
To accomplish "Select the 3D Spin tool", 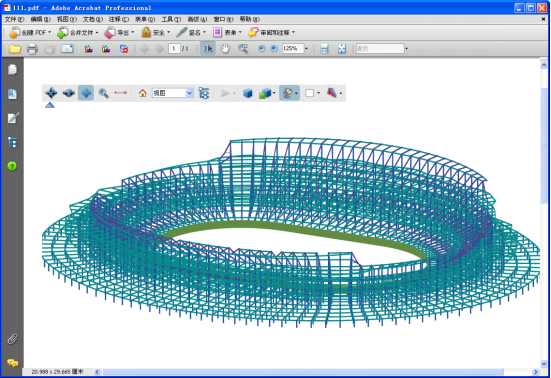I will pyautogui.click(x=69, y=93).
